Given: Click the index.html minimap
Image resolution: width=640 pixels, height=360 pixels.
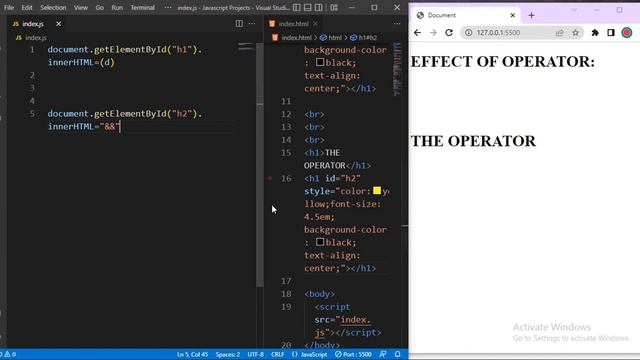Looking at the screenshot, I should coord(397,69).
